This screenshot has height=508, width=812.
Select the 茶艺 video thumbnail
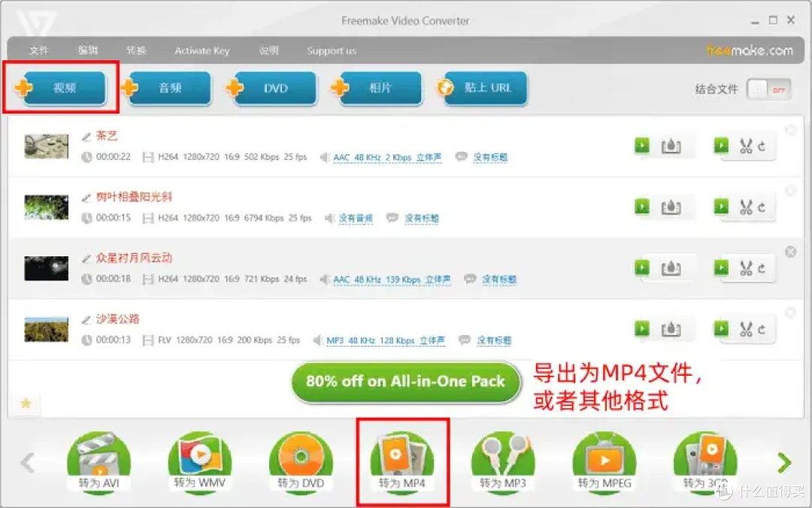pyautogui.click(x=46, y=146)
